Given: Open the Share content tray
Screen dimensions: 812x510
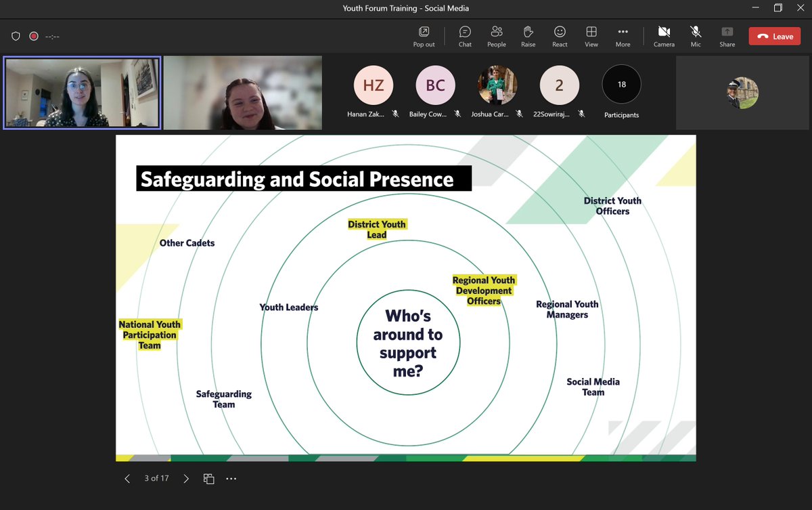Looking at the screenshot, I should [x=727, y=37].
